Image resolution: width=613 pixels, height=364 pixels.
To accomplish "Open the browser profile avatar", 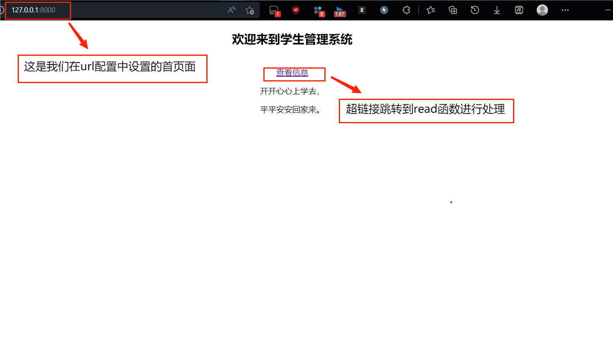I will pyautogui.click(x=542, y=10).
